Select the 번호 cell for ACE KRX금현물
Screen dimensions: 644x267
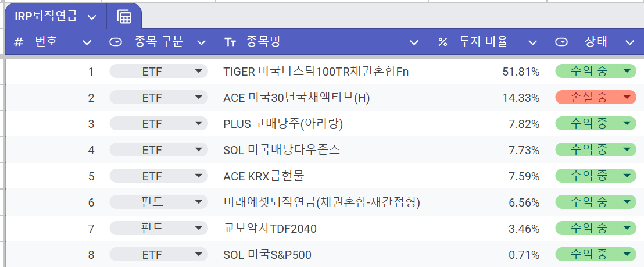(x=53, y=176)
